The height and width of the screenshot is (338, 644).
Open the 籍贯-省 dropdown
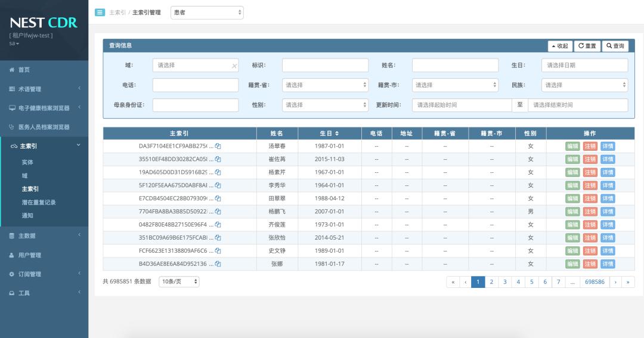(x=326, y=85)
